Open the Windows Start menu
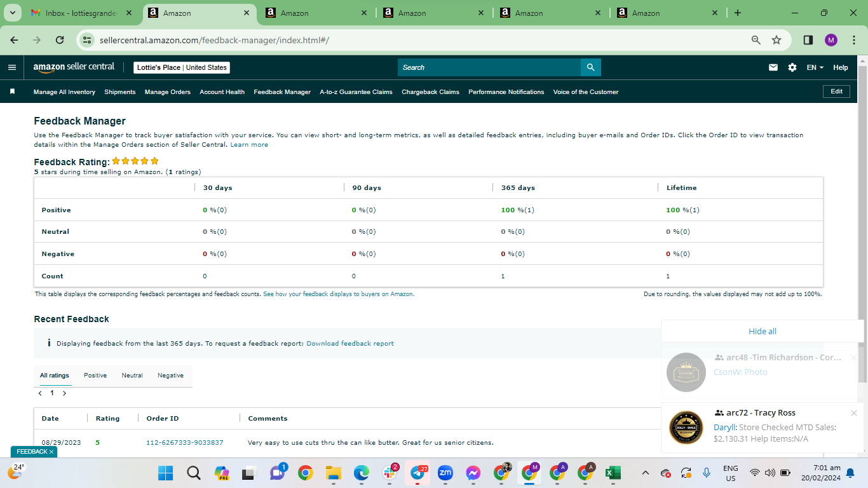Image resolution: width=868 pixels, height=488 pixels. [x=166, y=473]
